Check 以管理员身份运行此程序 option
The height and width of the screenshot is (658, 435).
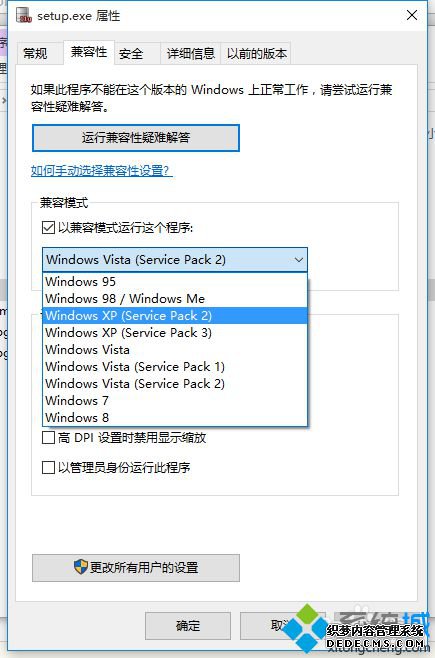click(x=48, y=467)
